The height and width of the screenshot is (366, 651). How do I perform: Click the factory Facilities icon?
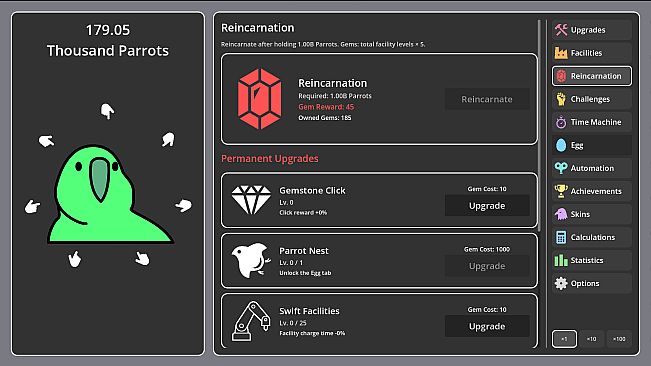pyautogui.click(x=561, y=53)
